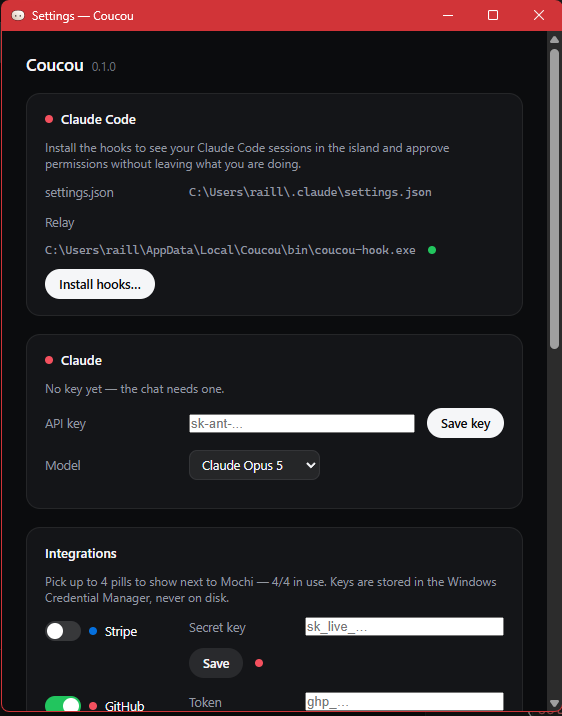Image resolution: width=562 pixels, height=716 pixels.
Task: Focus the GitHub ghp_ token field
Action: coord(404,701)
